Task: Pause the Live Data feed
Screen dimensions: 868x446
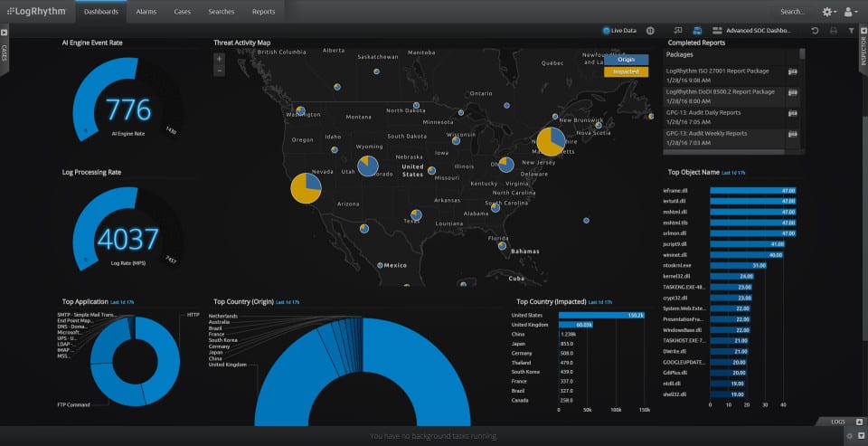Action: pos(650,31)
